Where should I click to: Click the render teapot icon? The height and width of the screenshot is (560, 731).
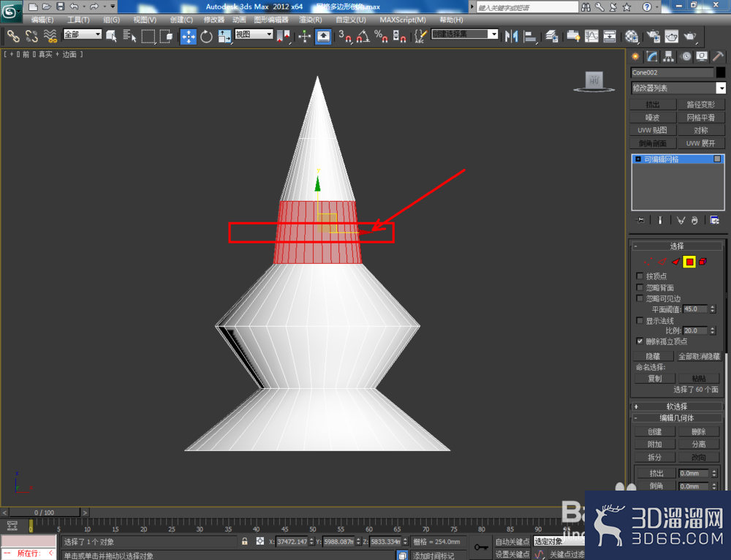click(689, 37)
